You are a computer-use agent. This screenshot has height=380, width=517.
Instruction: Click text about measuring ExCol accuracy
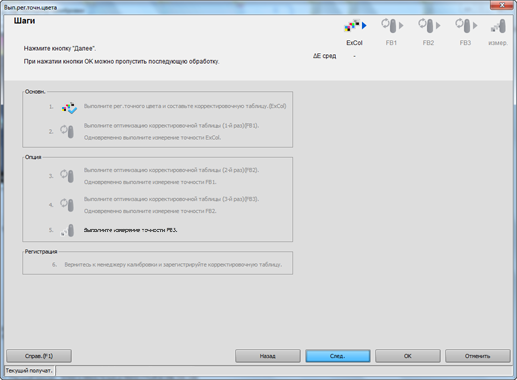point(152,137)
